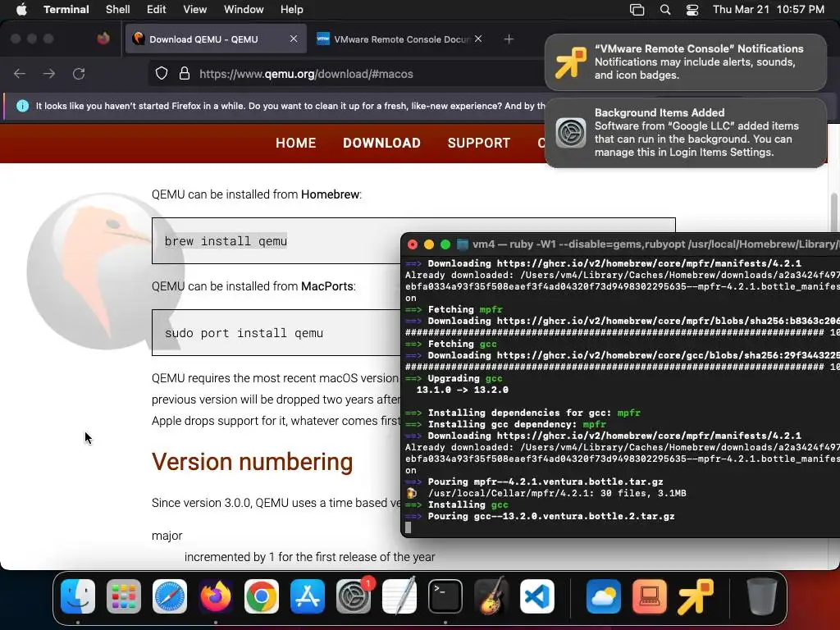Open Spotlight search in menu bar

tap(664, 10)
